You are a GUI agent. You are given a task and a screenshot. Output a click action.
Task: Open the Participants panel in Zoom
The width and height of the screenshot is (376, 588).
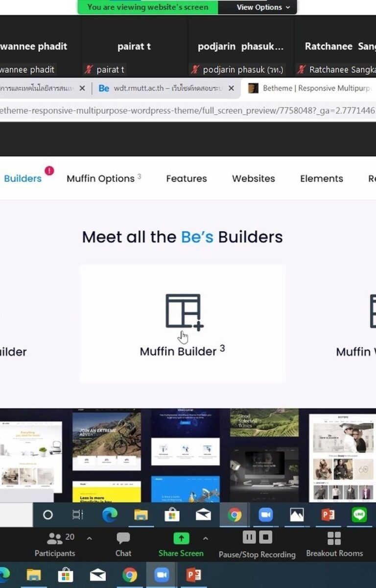[55, 544]
